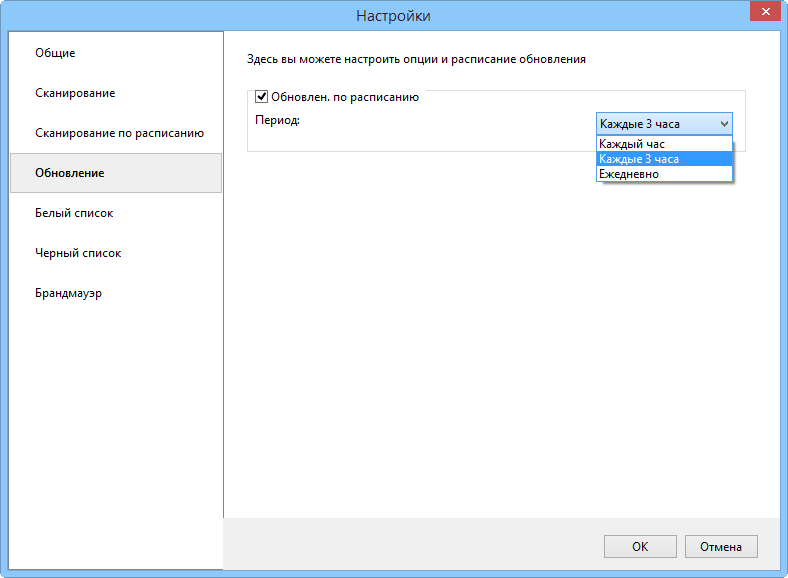Click the 'Обновлен. по расписанию' label text
Viewport: 788px width, 578px height.
coord(345,97)
